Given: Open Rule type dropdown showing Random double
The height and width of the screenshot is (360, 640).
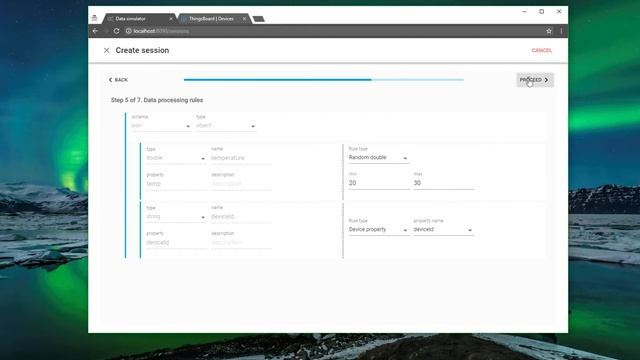Looking at the screenshot, I should tap(378, 158).
